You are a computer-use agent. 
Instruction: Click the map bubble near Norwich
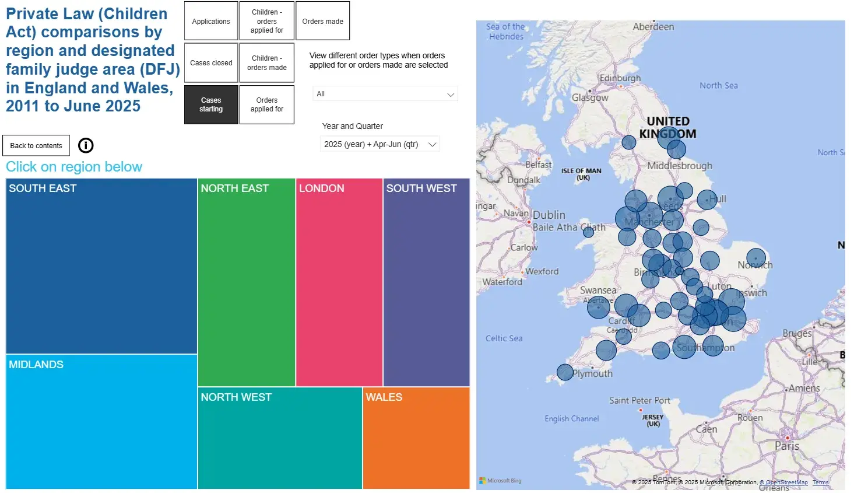[755, 257]
